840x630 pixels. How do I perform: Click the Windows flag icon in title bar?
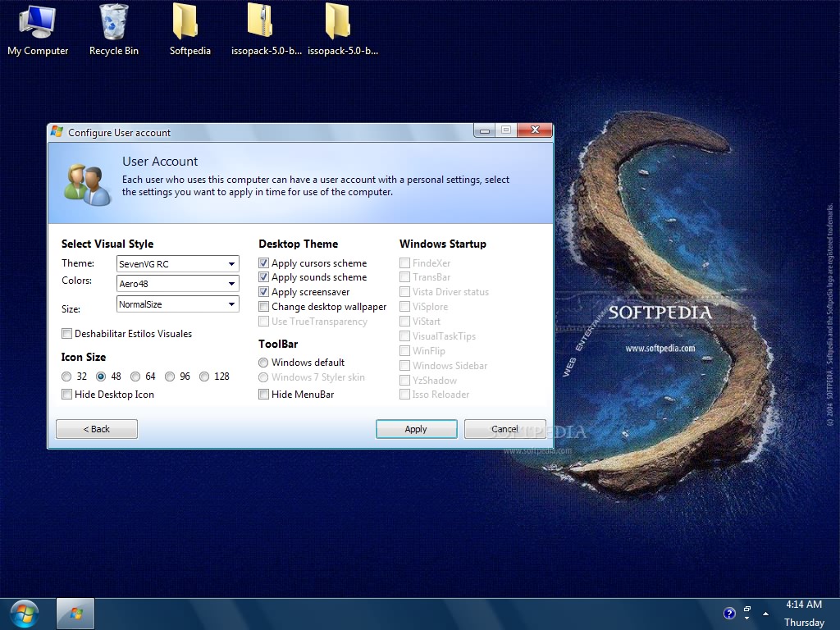pyautogui.click(x=57, y=131)
